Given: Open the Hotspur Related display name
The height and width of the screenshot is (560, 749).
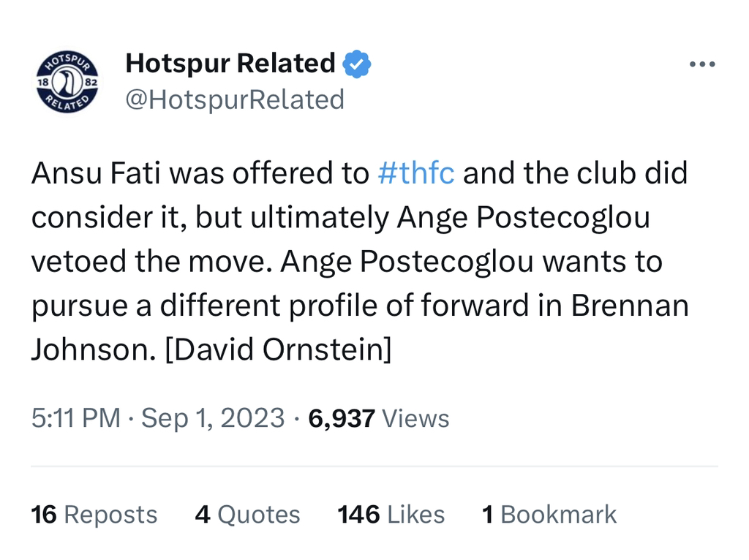Looking at the screenshot, I should coord(230,63).
